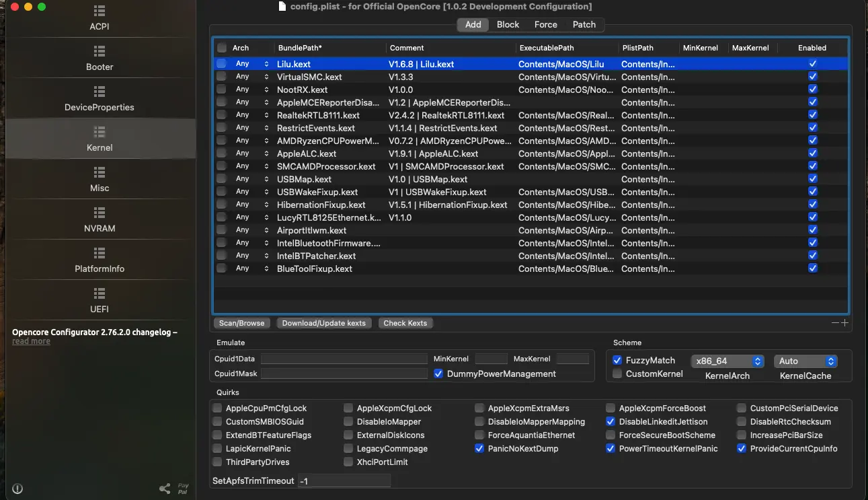Switch to the Block tab
868x500 pixels.
pyautogui.click(x=508, y=24)
